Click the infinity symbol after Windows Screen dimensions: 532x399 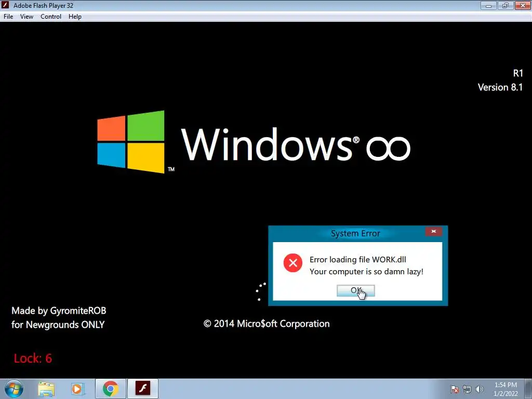point(389,148)
